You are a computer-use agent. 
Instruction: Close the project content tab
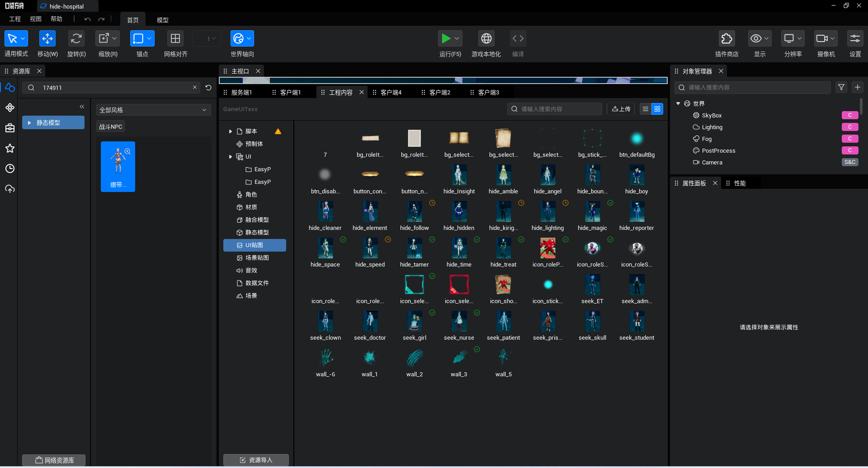(362, 92)
